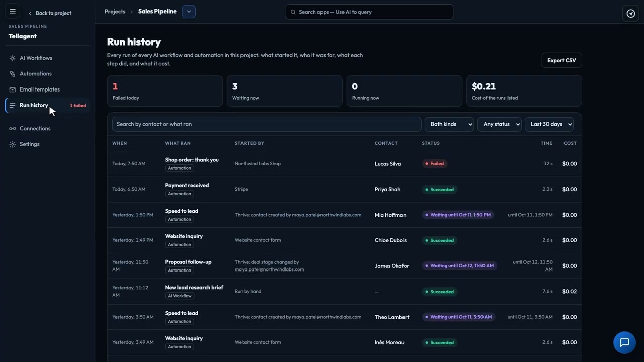Click contact Mia Hoffman
The height and width of the screenshot is (362, 644).
(x=390, y=215)
